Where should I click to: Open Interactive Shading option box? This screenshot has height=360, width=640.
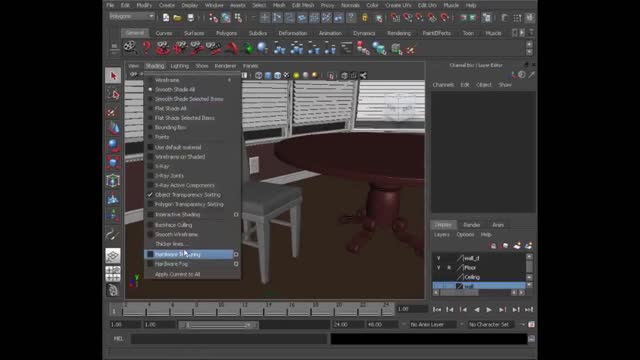[236, 214]
